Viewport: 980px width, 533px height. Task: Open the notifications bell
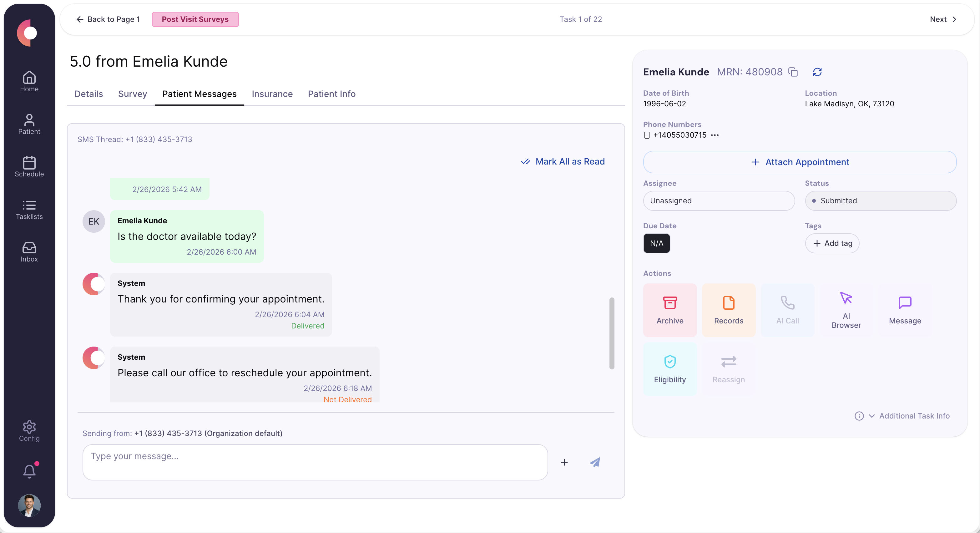point(29,471)
